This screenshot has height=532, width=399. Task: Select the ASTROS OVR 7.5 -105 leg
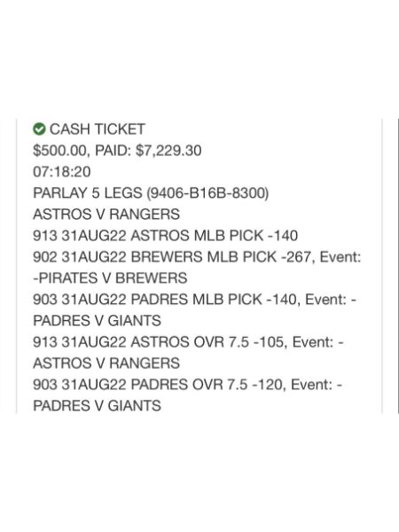(207, 342)
